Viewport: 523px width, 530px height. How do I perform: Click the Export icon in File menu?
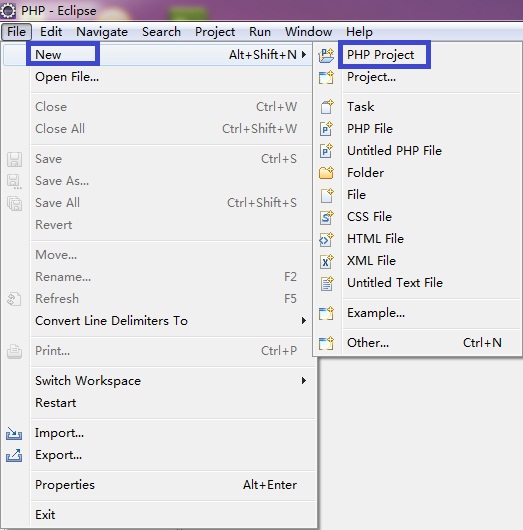pyautogui.click(x=14, y=455)
